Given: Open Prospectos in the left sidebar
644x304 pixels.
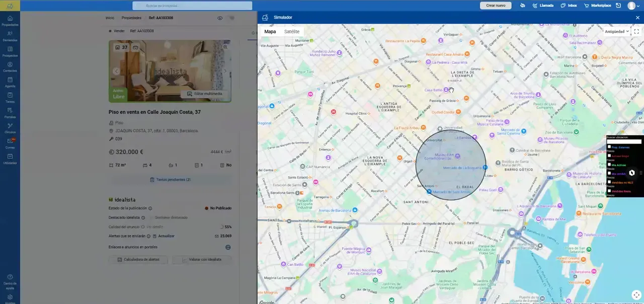Looking at the screenshot, I should pyautogui.click(x=10, y=51).
